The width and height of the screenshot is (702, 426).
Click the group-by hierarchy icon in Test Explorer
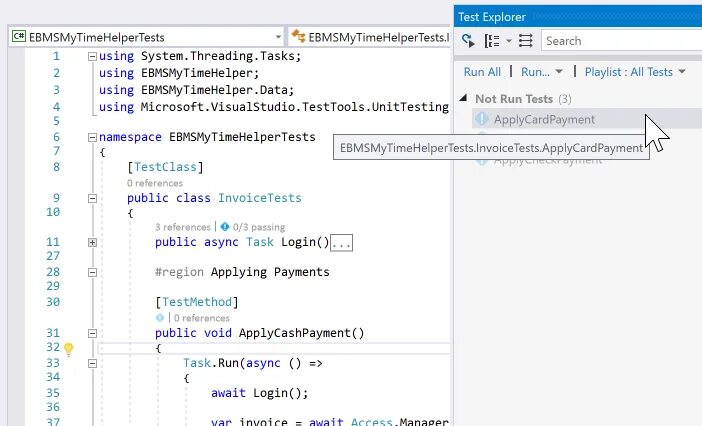(x=492, y=41)
